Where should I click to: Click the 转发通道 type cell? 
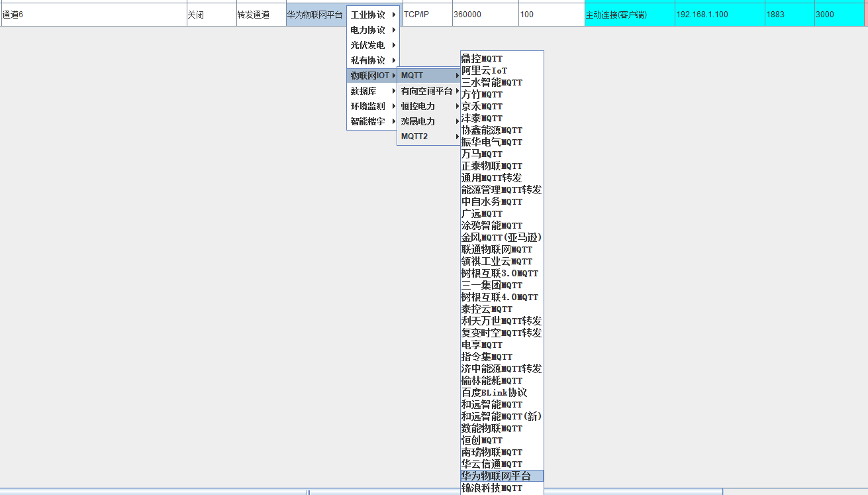[261, 15]
